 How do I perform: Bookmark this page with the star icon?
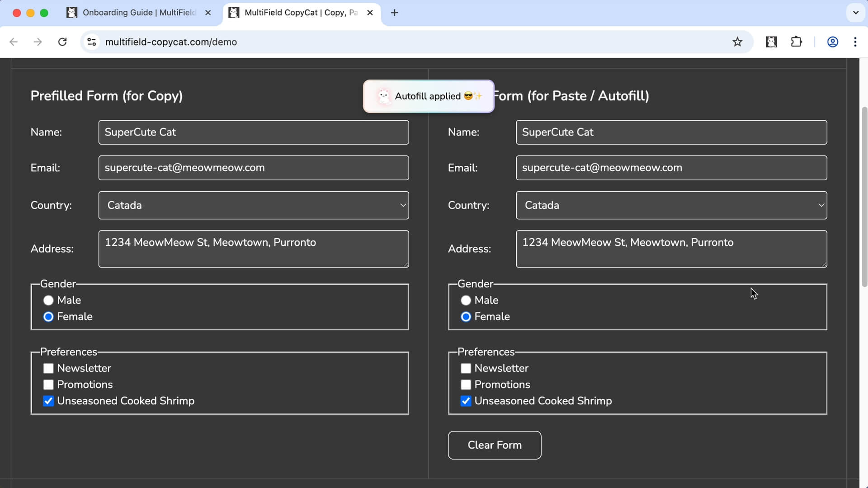click(738, 42)
